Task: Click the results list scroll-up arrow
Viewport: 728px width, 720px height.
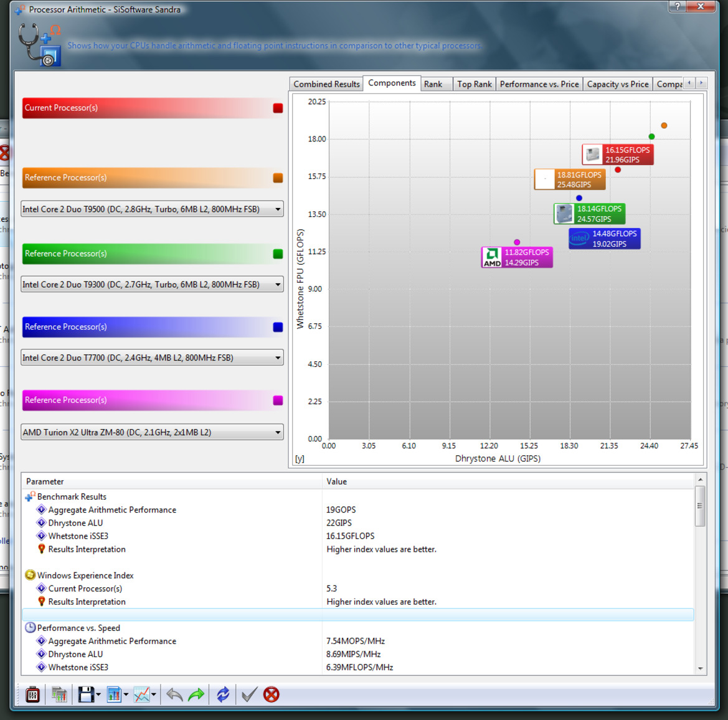Action: click(700, 480)
